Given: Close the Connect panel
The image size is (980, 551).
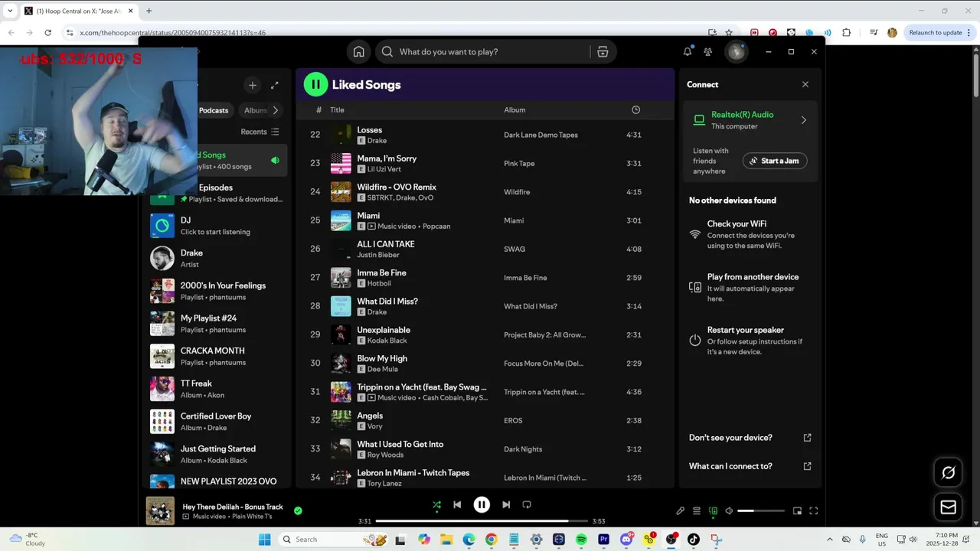Looking at the screenshot, I should coord(805,84).
